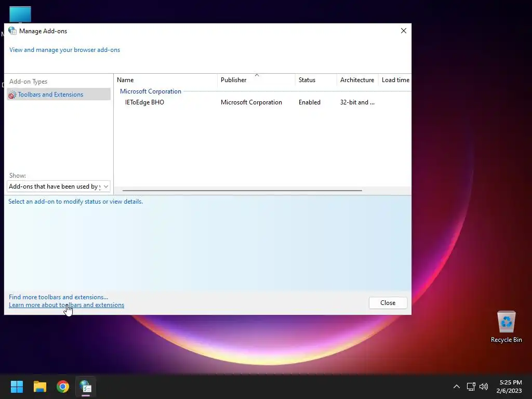Open Find more toolbars and extensions link

coord(58,297)
